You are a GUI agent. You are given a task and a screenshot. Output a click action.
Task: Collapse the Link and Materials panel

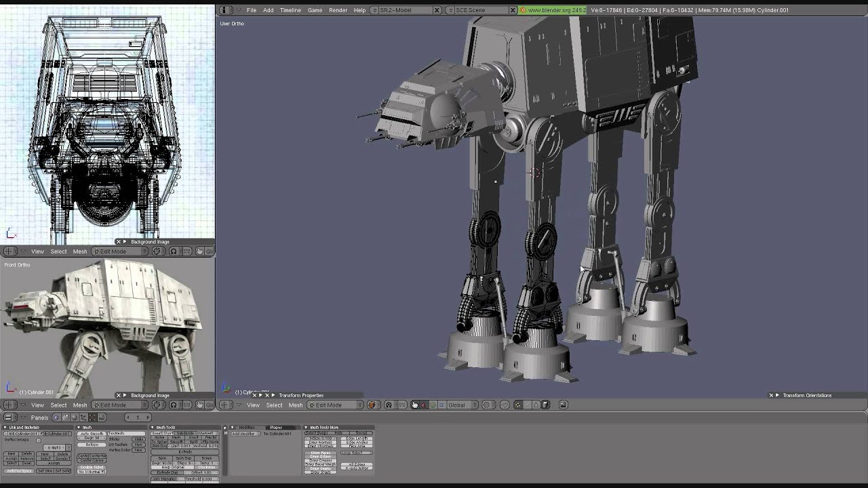point(5,428)
